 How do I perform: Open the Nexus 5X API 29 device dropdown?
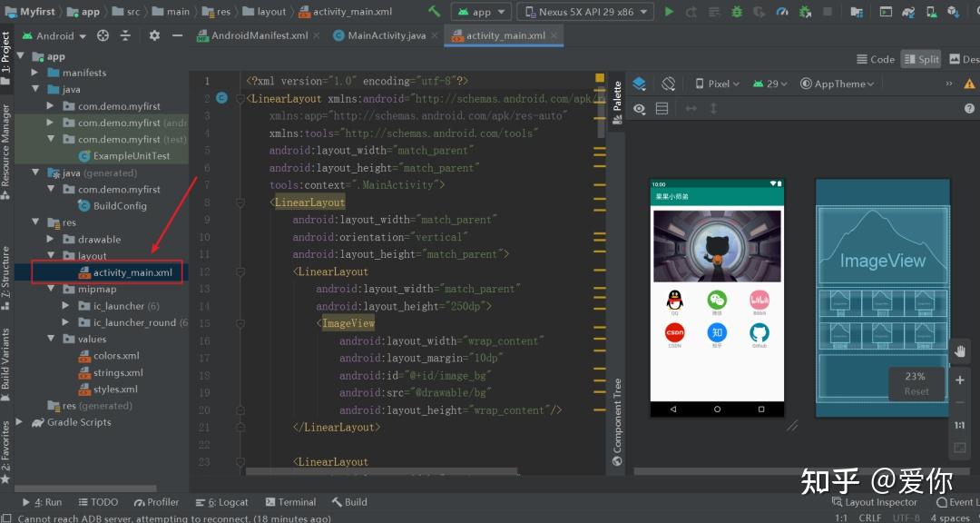[x=585, y=11]
